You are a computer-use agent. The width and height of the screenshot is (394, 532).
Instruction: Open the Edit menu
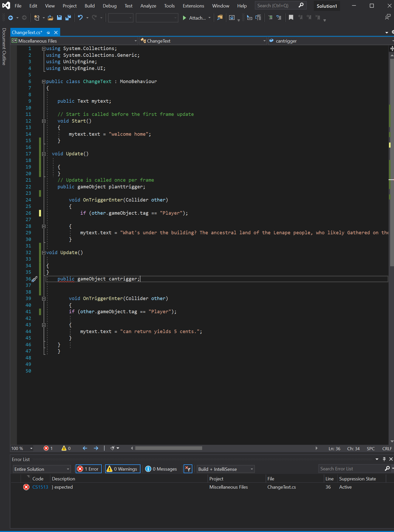[33, 6]
